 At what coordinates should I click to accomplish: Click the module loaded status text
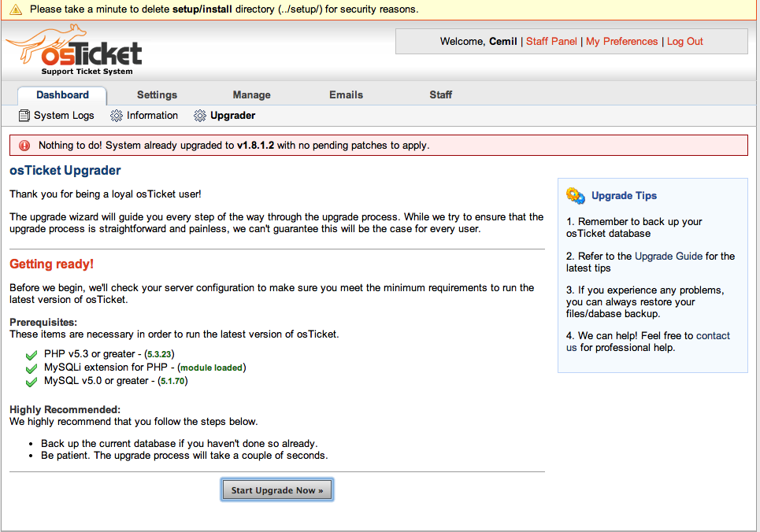click(211, 368)
